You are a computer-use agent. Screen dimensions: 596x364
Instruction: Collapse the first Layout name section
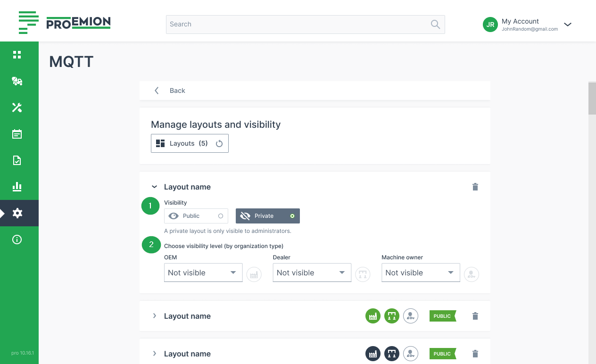(x=154, y=187)
